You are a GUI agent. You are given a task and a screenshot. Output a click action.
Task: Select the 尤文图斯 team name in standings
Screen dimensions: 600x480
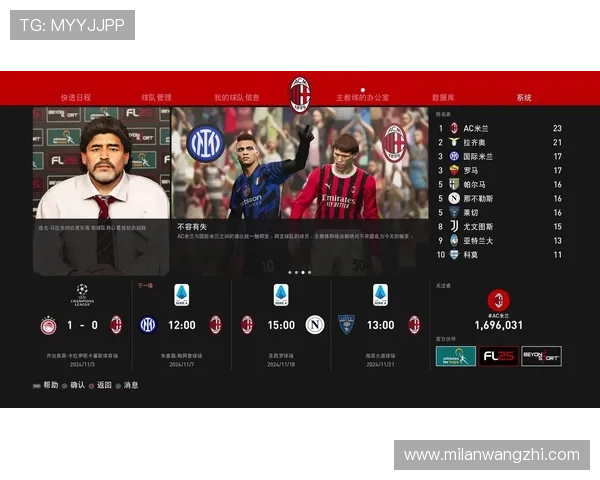478,227
